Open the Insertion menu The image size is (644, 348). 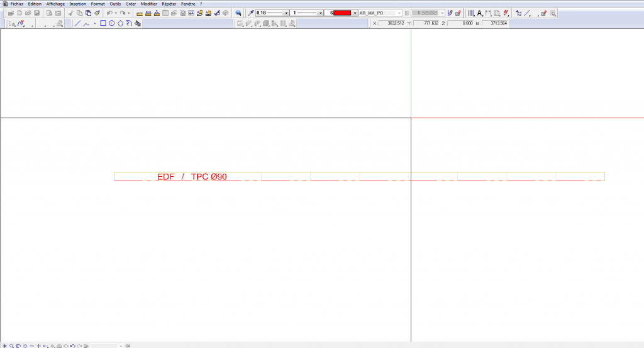coord(77,4)
